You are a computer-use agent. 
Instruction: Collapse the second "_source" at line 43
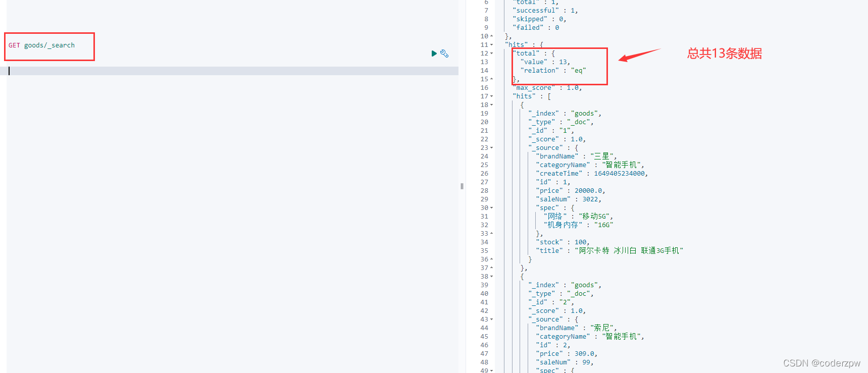coord(492,319)
